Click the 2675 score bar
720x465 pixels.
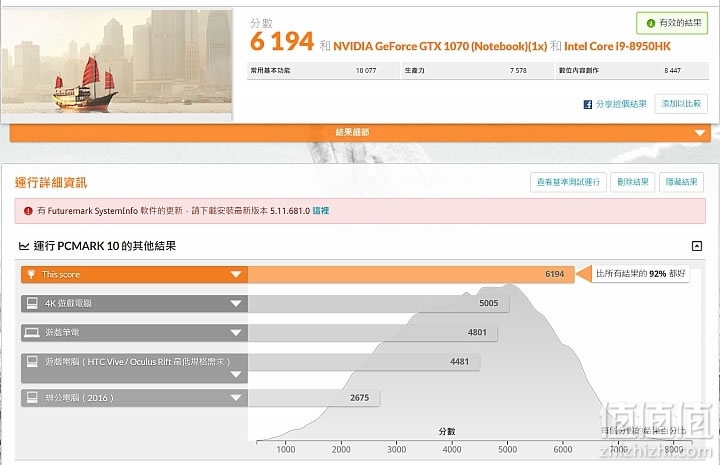click(314, 398)
